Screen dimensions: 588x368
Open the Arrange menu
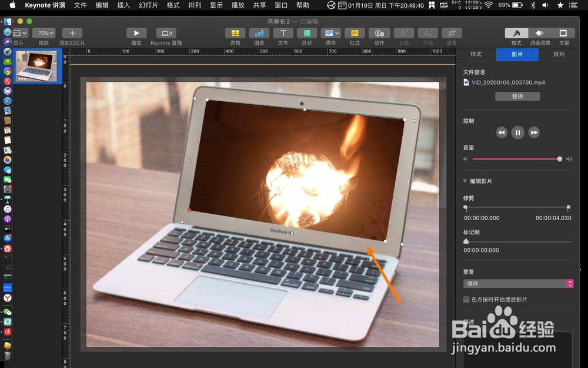click(195, 5)
